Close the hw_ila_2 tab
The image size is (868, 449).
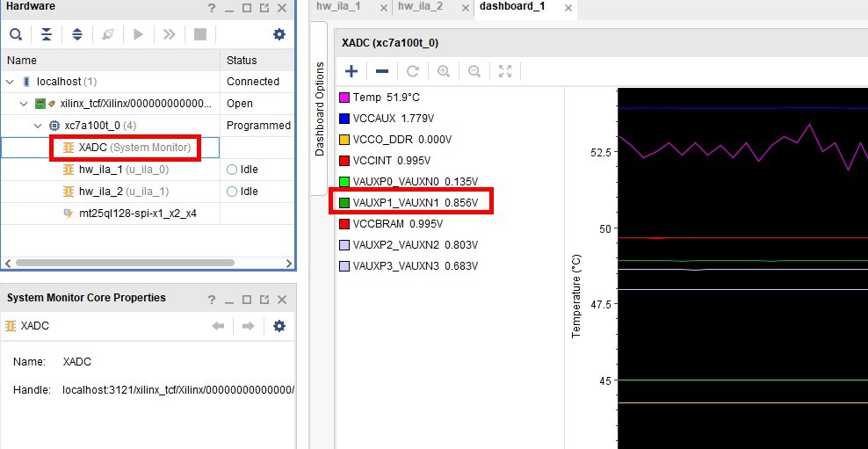point(465,8)
